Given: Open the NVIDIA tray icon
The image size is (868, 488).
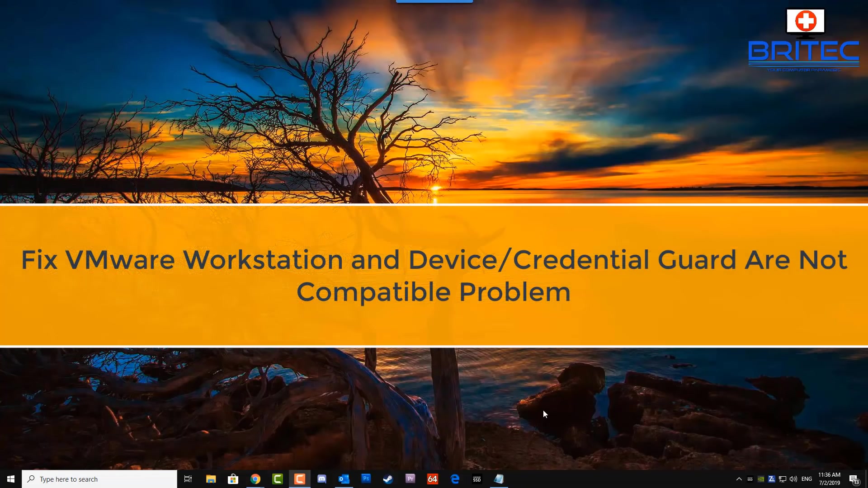Looking at the screenshot, I should coord(761,479).
